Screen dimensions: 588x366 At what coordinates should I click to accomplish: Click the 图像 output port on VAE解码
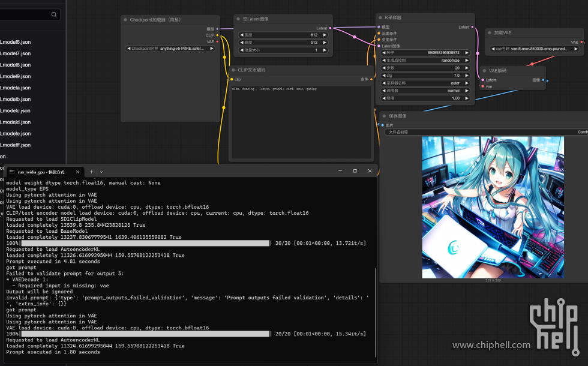(x=543, y=80)
